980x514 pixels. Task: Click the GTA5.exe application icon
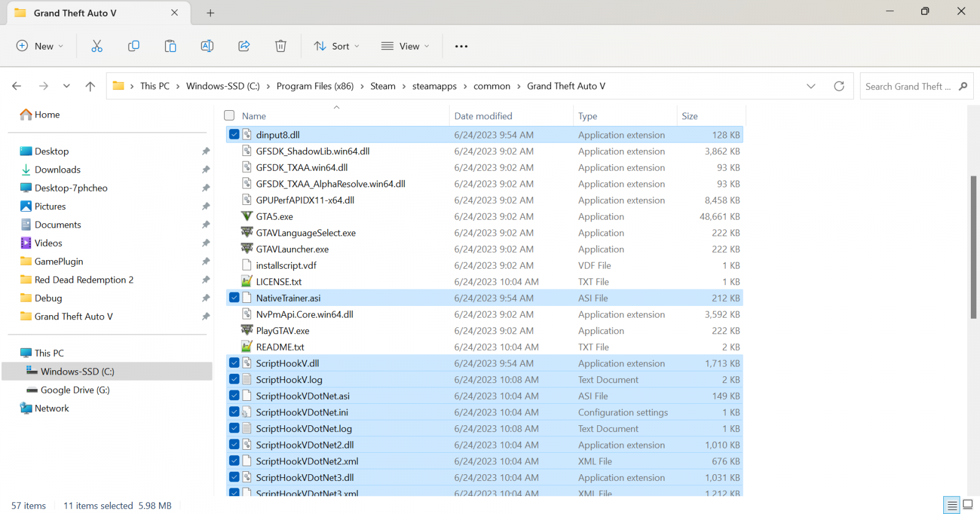coord(247,216)
